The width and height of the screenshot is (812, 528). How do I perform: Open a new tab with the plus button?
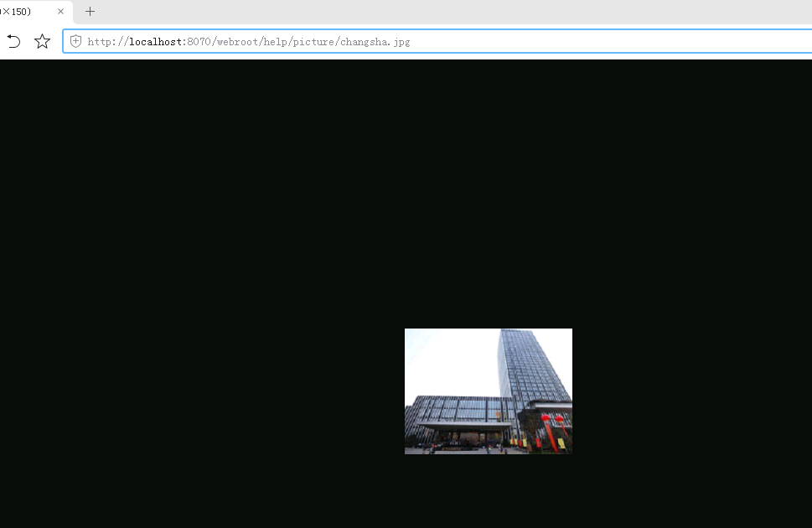coord(91,12)
